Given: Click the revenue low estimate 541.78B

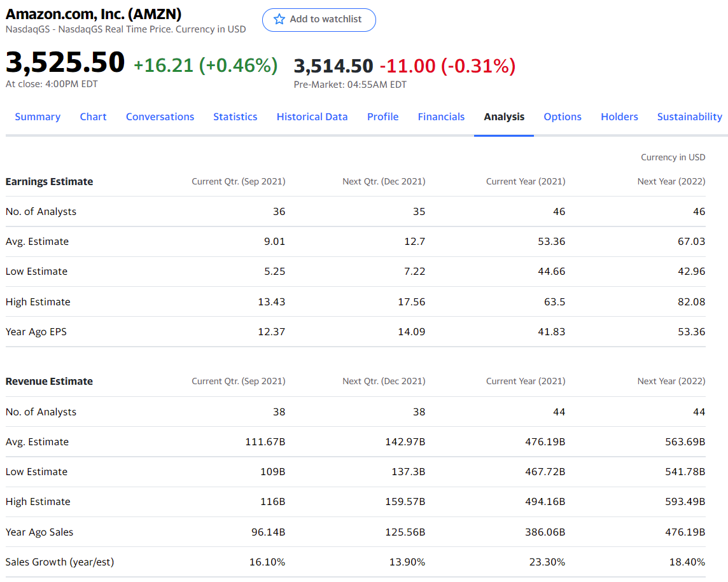Looking at the screenshot, I should coord(685,471).
